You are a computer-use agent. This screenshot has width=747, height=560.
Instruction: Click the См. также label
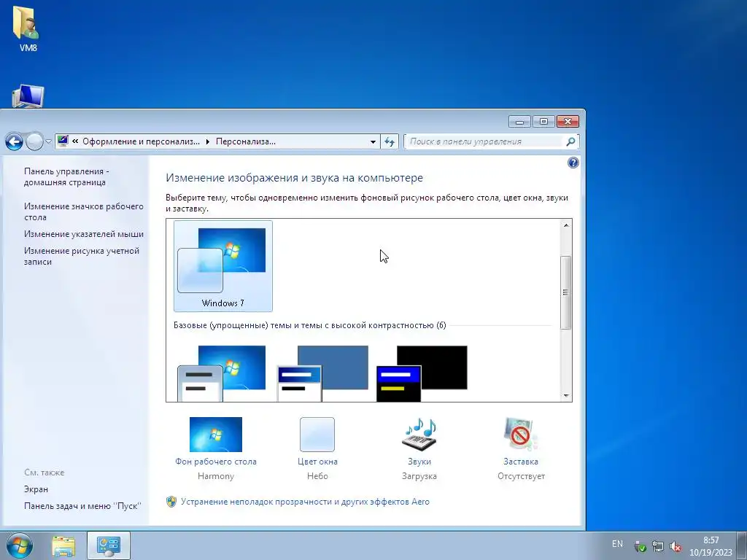tap(44, 472)
